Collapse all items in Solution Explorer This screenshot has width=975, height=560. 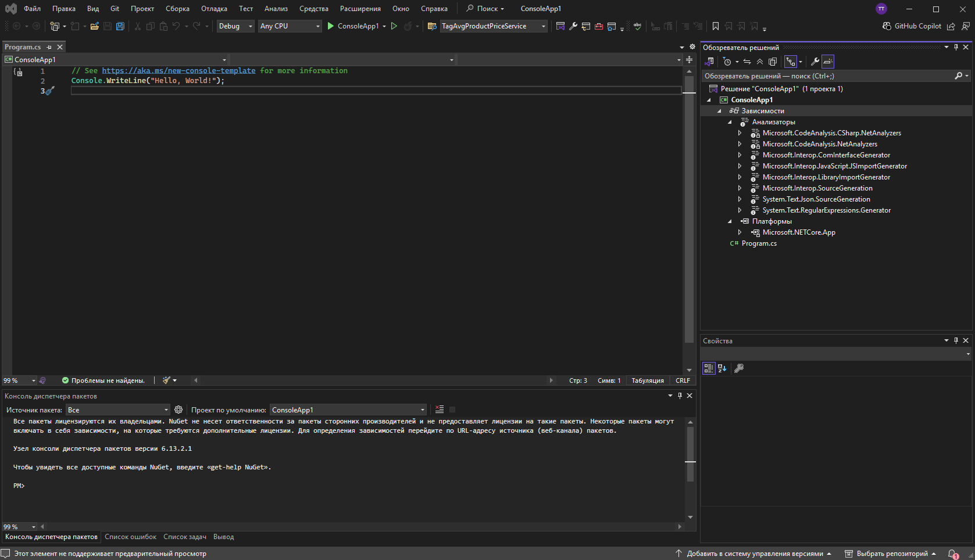[x=760, y=62]
